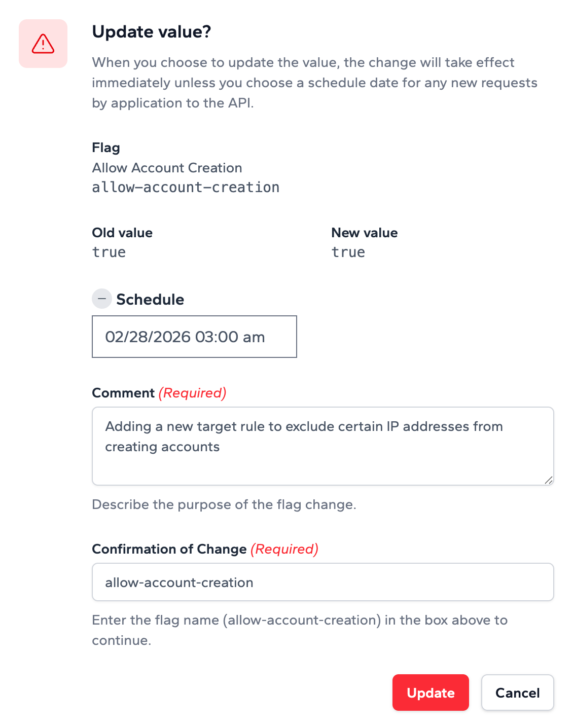Click the Flag section label
Viewport: 573px width, 728px height.
point(105,148)
